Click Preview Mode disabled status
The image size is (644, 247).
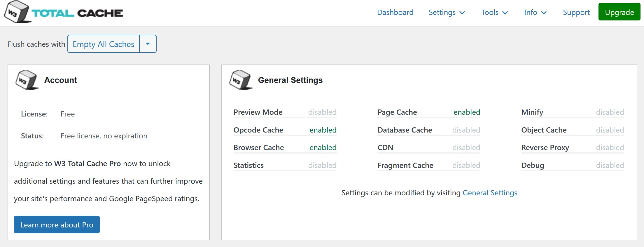[322, 112]
